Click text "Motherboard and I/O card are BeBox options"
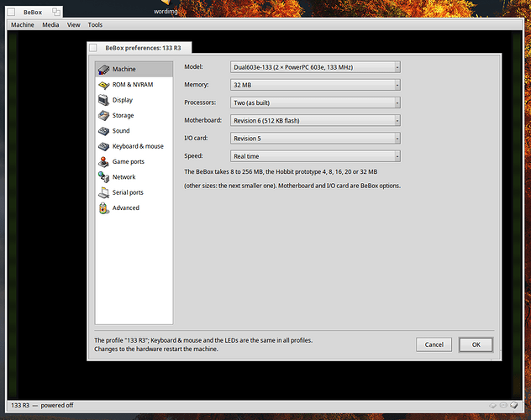The height and width of the screenshot is (420, 531). tap(339, 186)
